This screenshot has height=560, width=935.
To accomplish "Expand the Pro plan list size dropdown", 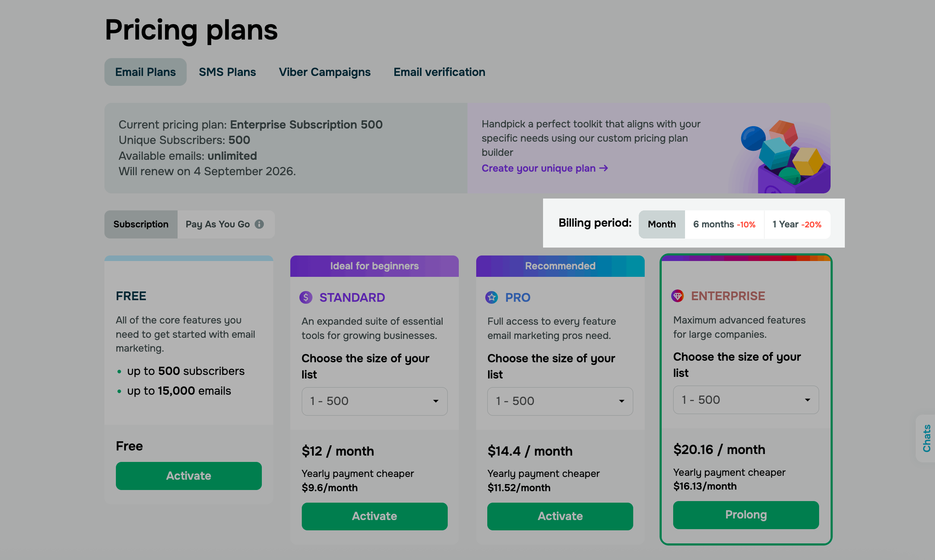I will tap(560, 401).
